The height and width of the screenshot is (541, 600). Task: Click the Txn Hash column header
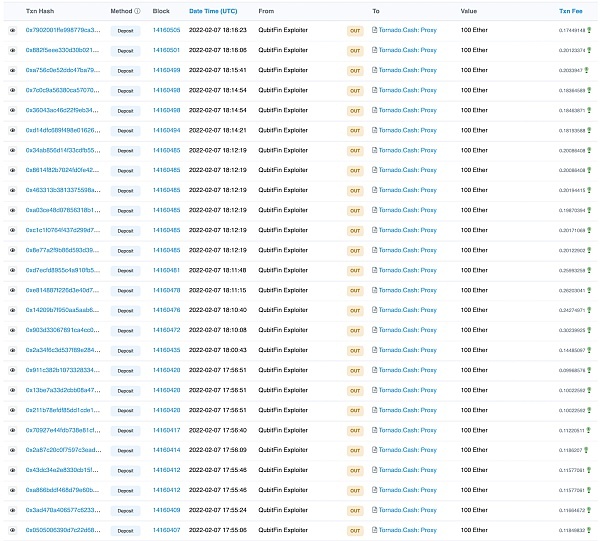(39, 11)
